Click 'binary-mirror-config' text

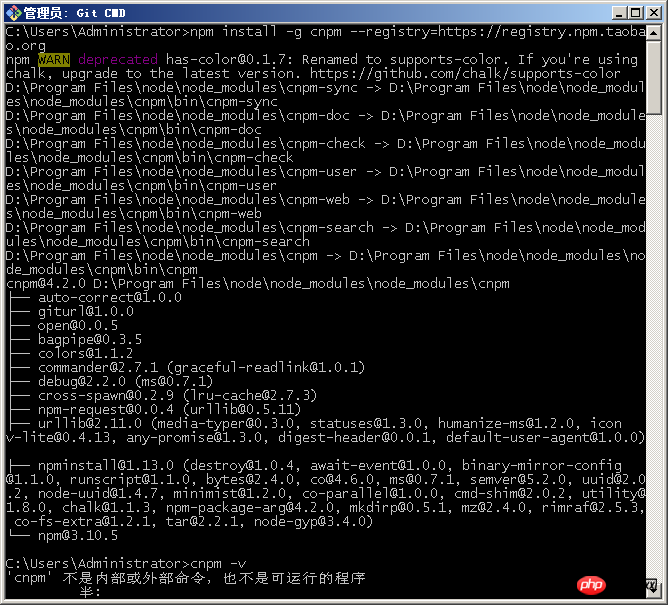pyautogui.click(x=541, y=465)
